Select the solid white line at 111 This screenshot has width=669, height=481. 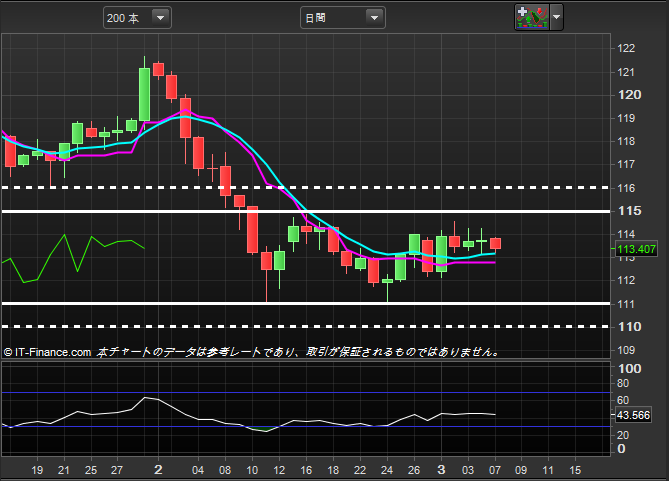[x=306, y=303]
